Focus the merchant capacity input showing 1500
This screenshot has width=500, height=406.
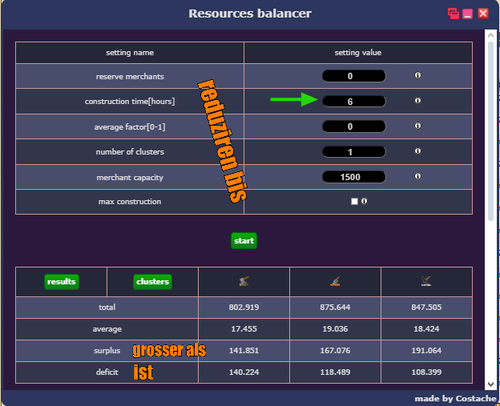[x=354, y=177]
